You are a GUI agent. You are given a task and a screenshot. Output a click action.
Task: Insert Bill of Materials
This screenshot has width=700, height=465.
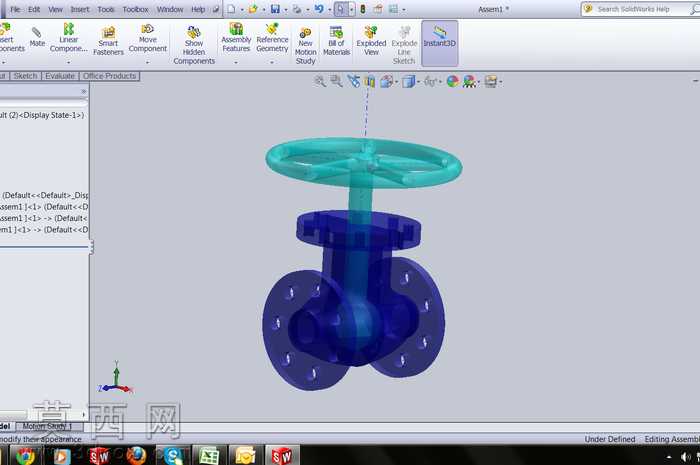(336, 41)
